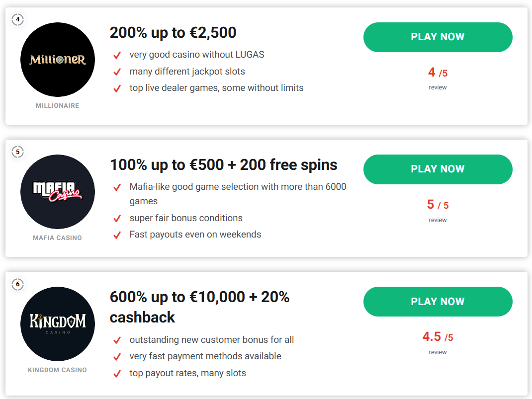The width and height of the screenshot is (532, 399).
Task: Click the rank 4 badge
Action: coord(18,20)
